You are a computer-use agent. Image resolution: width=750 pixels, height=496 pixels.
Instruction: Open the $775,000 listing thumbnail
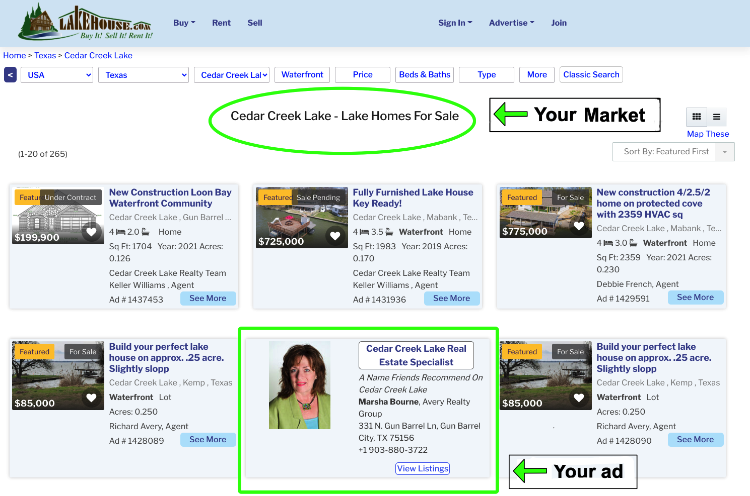[x=545, y=213]
